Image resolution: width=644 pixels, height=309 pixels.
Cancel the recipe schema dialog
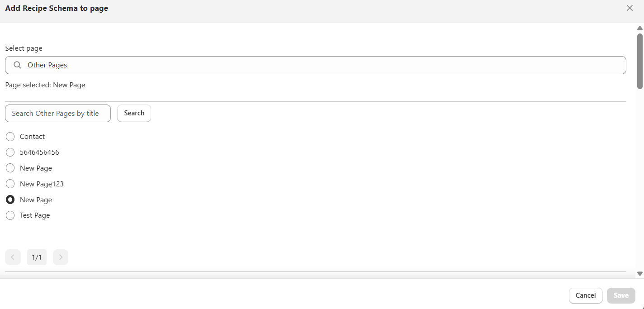(x=586, y=295)
